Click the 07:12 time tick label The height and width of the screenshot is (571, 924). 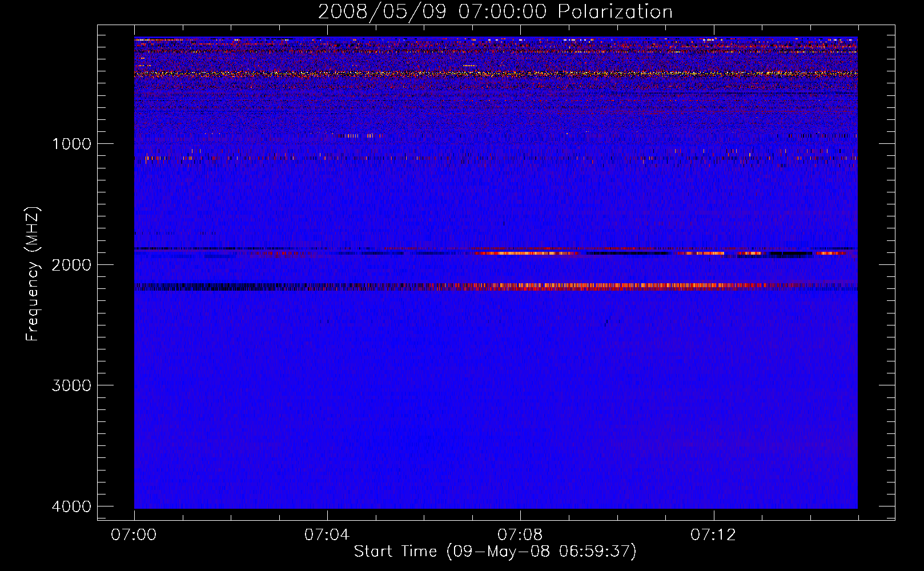(x=713, y=535)
